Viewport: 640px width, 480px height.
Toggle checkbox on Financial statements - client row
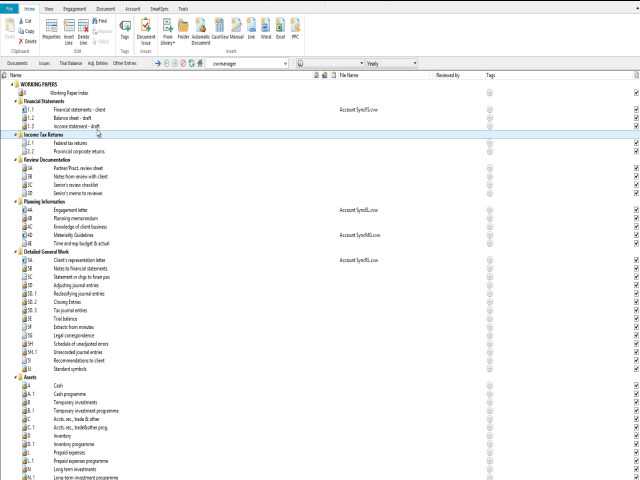(x=636, y=109)
